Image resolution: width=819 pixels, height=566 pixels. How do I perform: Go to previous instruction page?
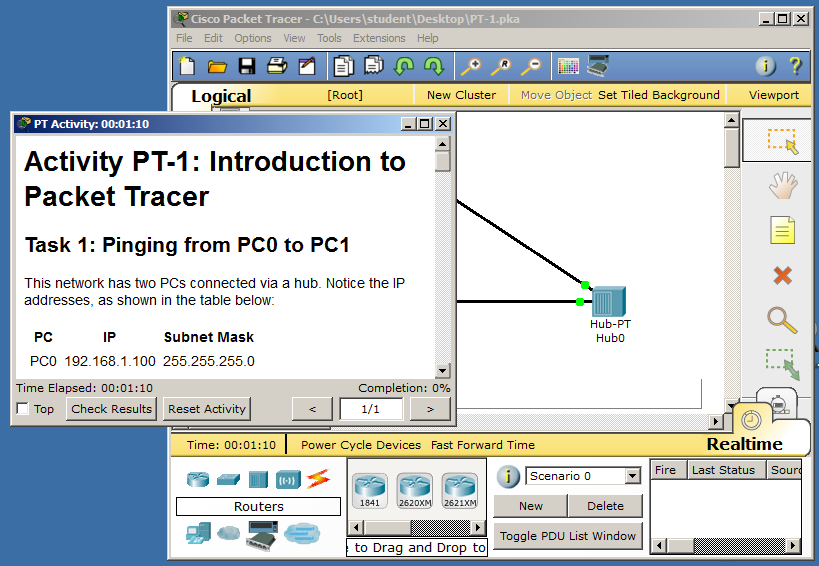click(x=312, y=409)
